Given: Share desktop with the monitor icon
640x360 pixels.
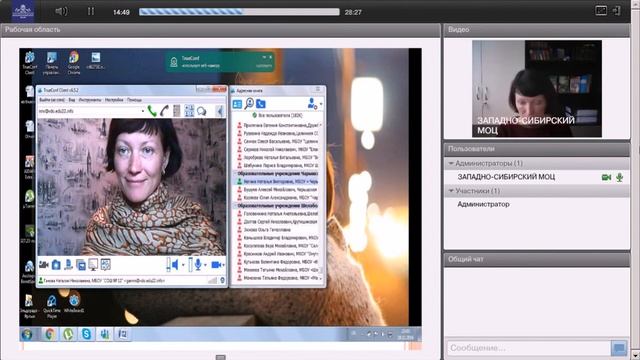Looking at the screenshot, I should [93, 265].
